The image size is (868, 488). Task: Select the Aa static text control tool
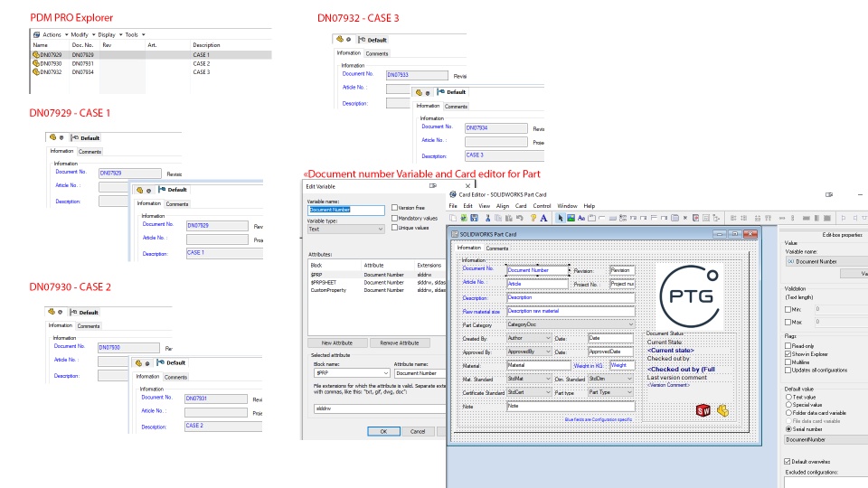pos(581,218)
